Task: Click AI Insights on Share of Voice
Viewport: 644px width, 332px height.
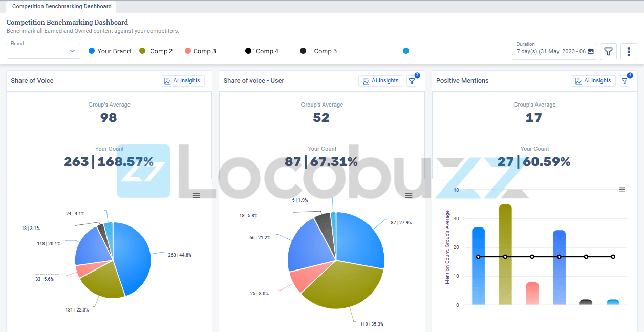Action: 182,81
